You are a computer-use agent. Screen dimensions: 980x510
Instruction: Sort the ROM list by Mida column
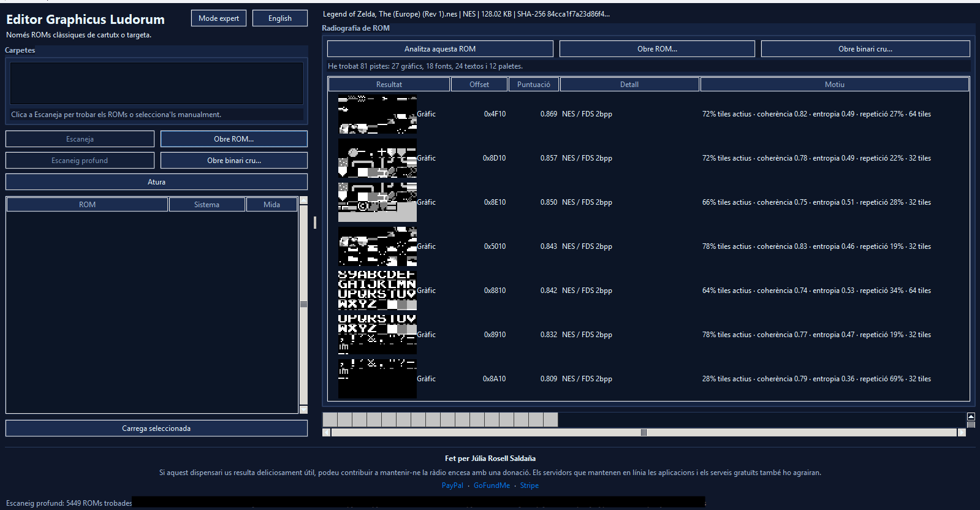[x=272, y=205]
